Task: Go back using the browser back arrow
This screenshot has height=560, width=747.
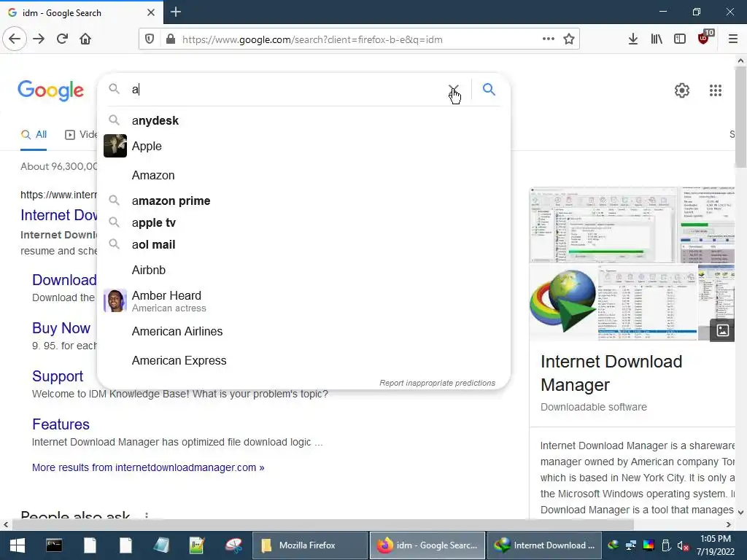Action: (x=15, y=39)
